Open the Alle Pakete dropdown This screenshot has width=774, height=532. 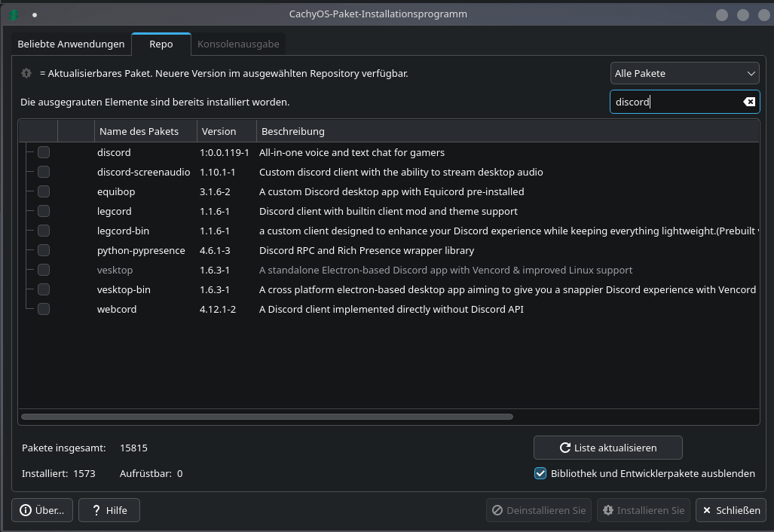[x=684, y=73]
